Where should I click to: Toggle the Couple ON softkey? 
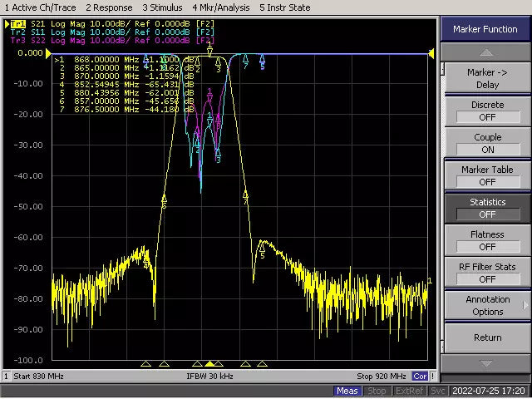coord(487,143)
